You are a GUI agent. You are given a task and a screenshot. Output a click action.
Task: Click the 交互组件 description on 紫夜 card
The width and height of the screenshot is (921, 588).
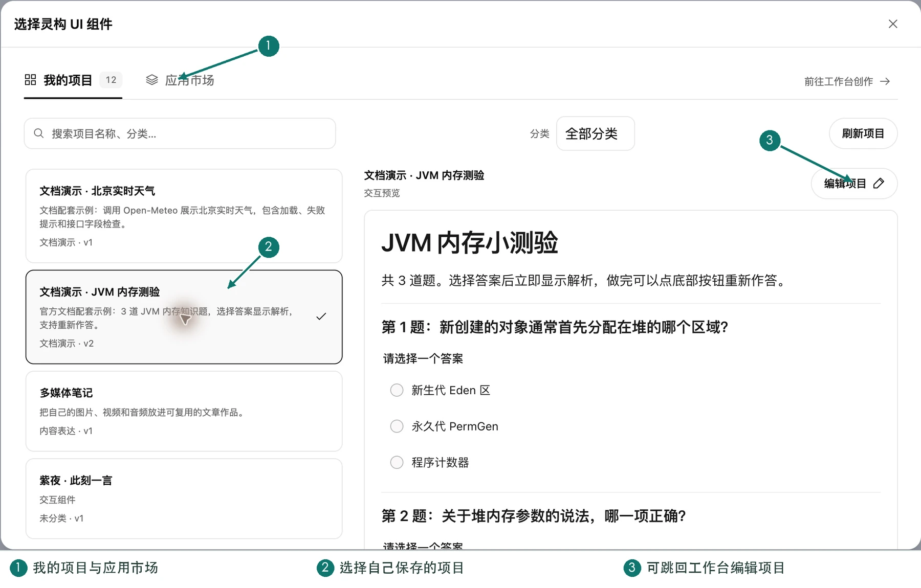click(57, 500)
